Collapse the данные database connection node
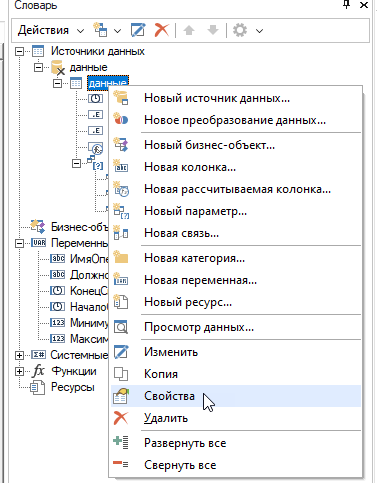The width and height of the screenshot is (377, 483). tap(39, 67)
